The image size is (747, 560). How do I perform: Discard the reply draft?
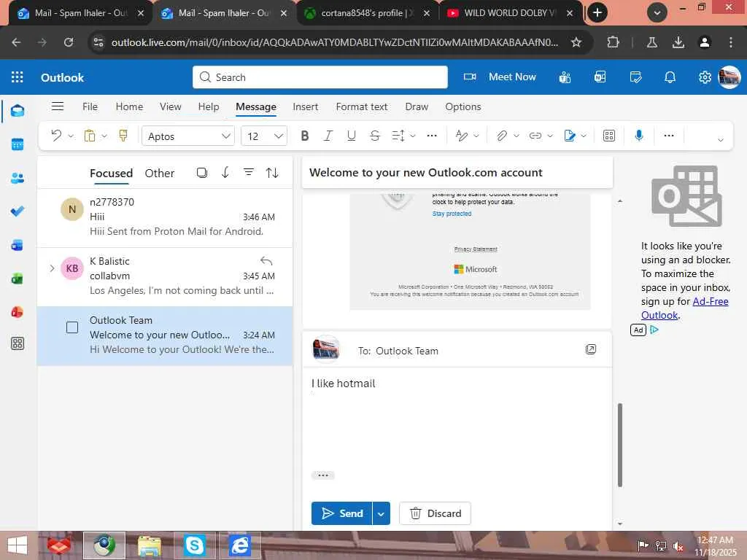435,513
